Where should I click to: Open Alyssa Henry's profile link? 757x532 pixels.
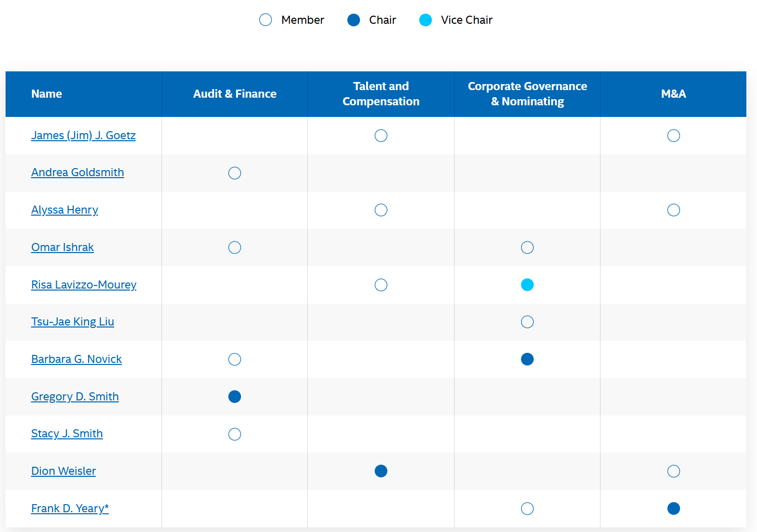(65, 210)
